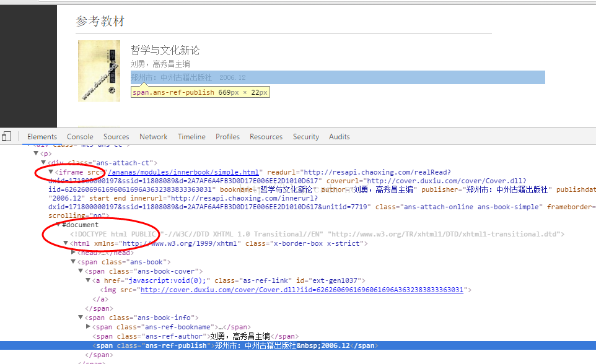The height and width of the screenshot is (364, 596).
Task: Collapse the html xmlns node
Action: pos(66,243)
